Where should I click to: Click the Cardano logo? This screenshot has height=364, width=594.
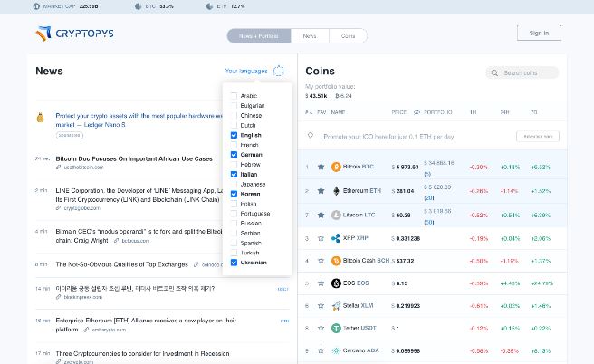tap(336, 350)
